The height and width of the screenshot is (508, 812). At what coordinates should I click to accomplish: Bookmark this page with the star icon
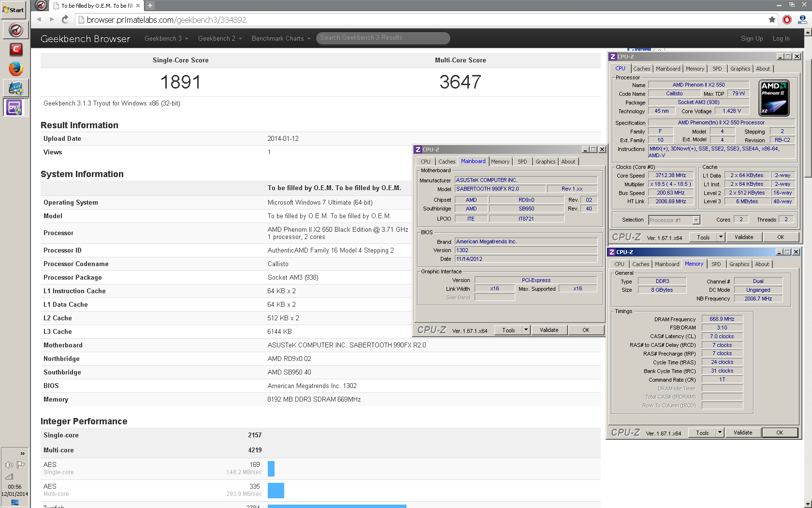[x=772, y=19]
